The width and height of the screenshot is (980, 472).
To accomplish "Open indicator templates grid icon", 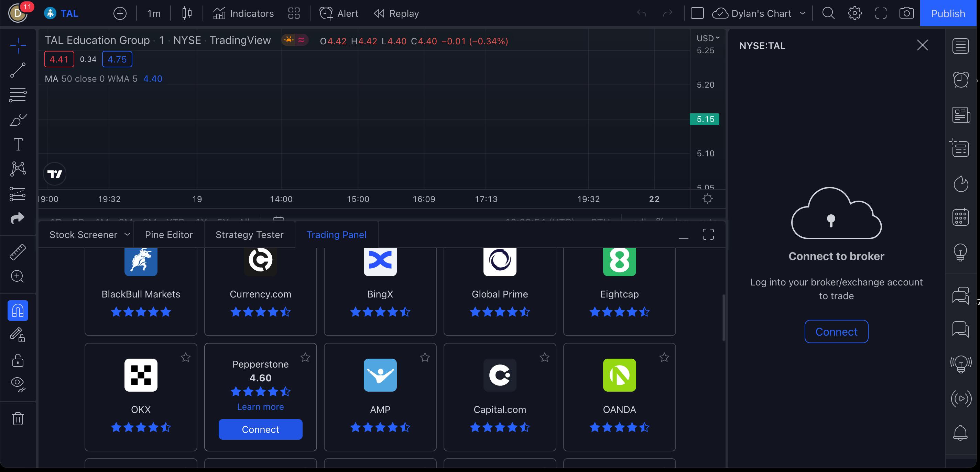I will pyautogui.click(x=294, y=14).
